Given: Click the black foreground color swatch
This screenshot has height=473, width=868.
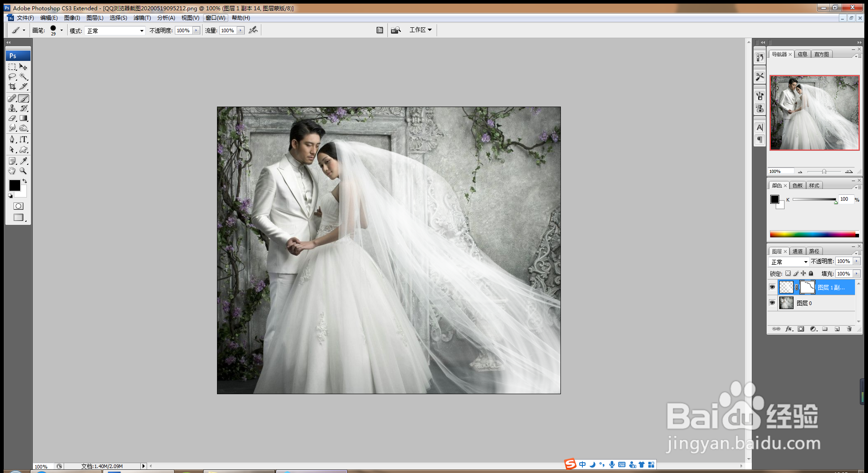Looking at the screenshot, I should pyautogui.click(x=14, y=185).
